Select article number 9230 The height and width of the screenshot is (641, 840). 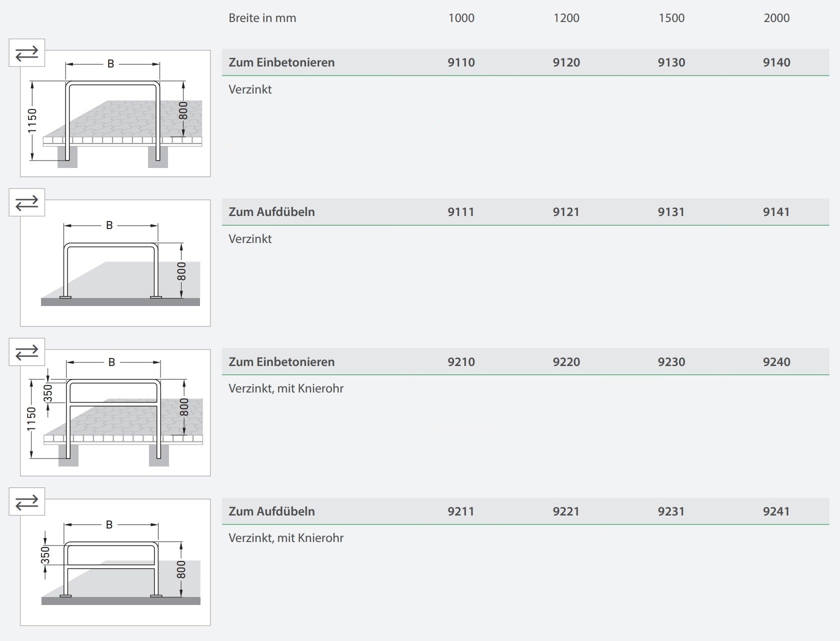coord(671,362)
